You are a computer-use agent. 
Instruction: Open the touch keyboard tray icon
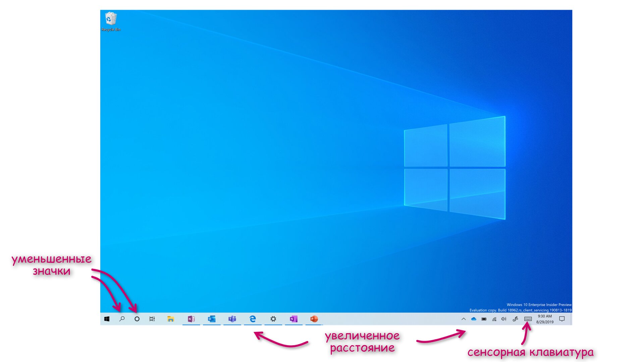coord(528,319)
